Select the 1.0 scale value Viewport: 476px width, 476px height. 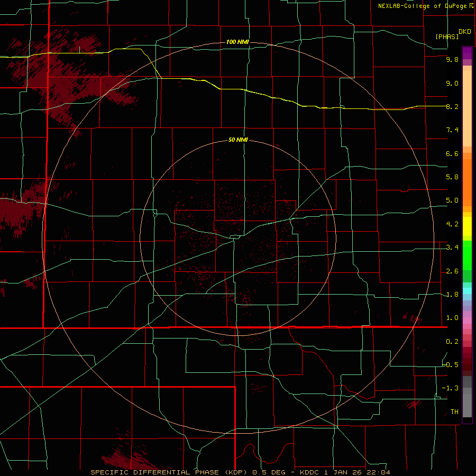(452, 318)
